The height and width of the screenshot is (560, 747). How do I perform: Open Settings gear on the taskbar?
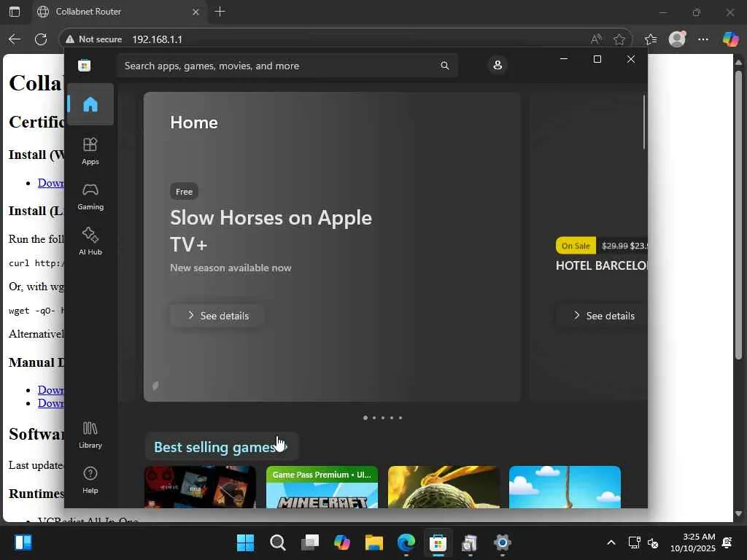(x=502, y=542)
